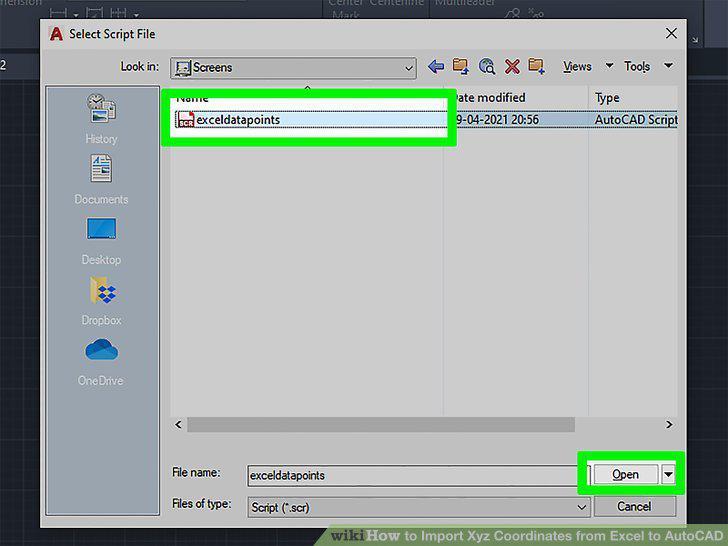Open the OneDrive shortcut

101,362
